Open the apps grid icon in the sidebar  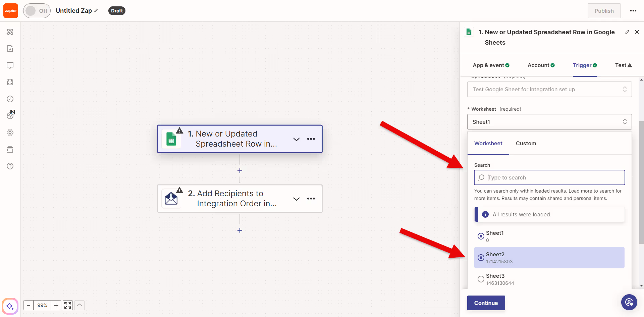tap(10, 32)
